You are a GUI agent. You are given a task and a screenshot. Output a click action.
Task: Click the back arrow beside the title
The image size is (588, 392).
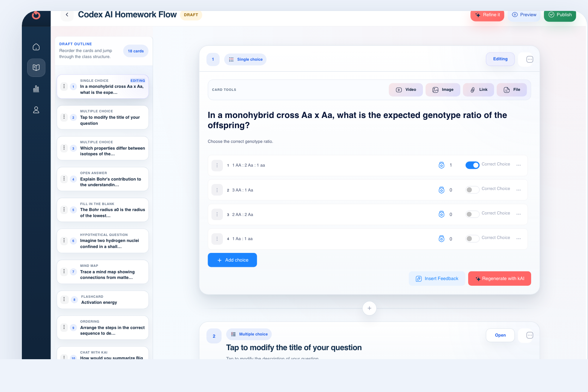(x=67, y=15)
